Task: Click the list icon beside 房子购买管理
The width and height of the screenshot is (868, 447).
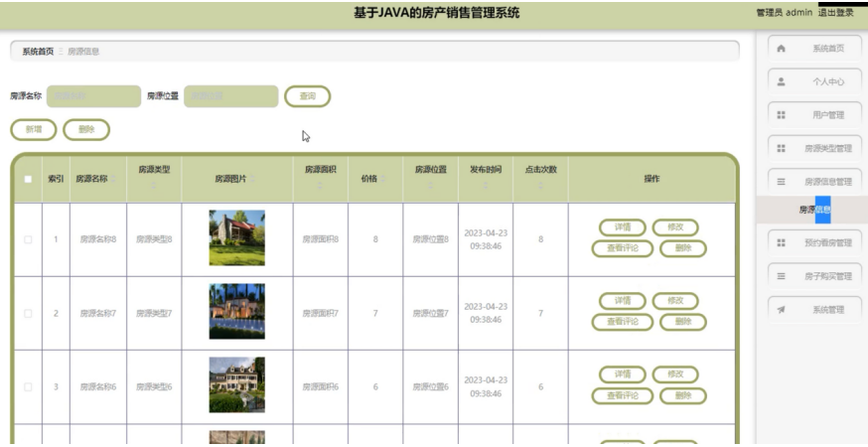Action: (781, 276)
